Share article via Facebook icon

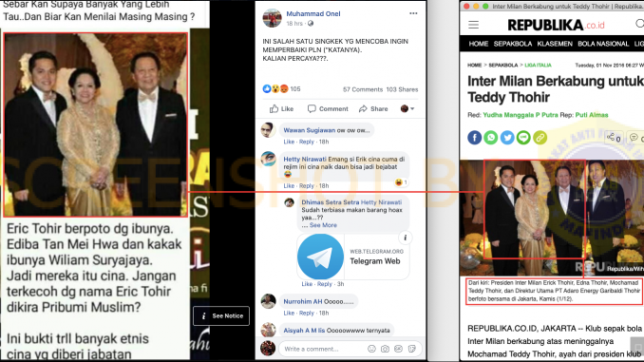(474, 138)
